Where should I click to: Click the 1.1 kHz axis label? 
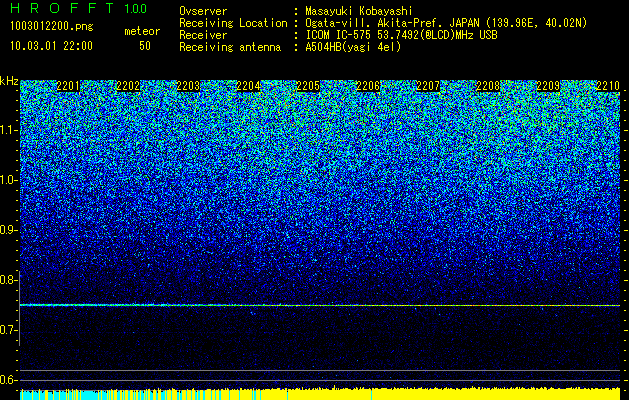pos(8,130)
